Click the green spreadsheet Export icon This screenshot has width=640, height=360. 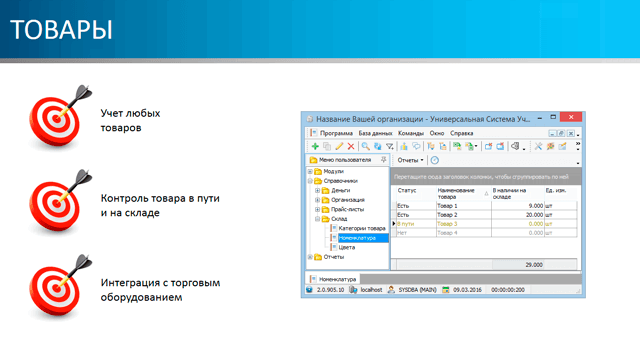click(x=457, y=146)
